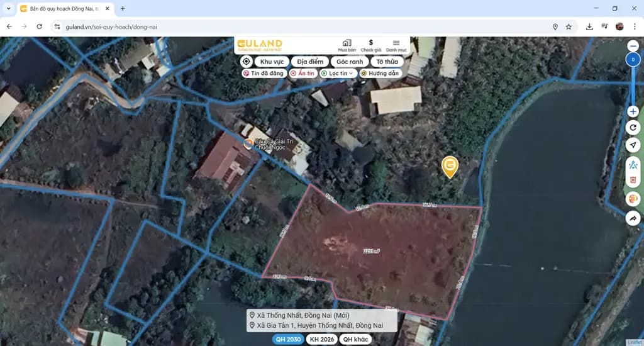The width and height of the screenshot is (644, 346).
Task: Open the Check giá dollar icon
Action: click(x=371, y=45)
